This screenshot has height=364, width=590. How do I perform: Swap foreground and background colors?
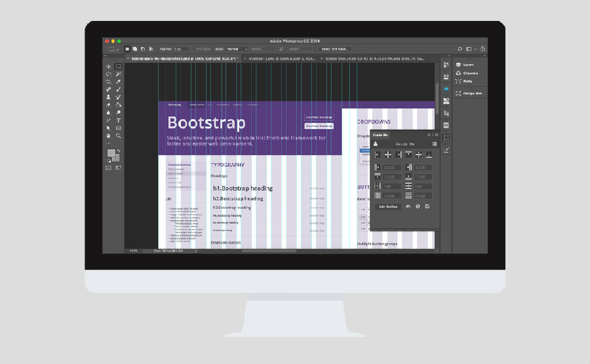pyautogui.click(x=119, y=150)
